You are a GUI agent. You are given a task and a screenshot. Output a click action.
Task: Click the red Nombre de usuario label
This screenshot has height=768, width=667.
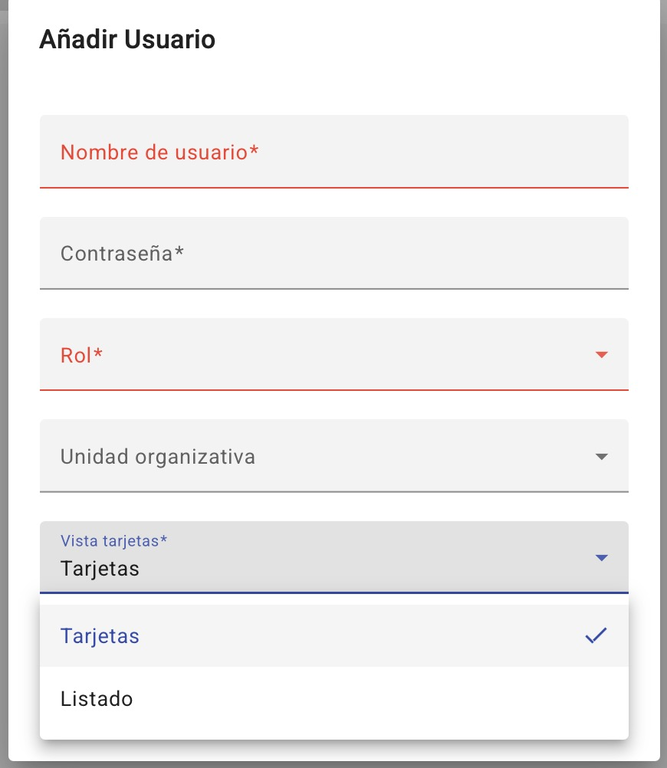click(x=159, y=152)
